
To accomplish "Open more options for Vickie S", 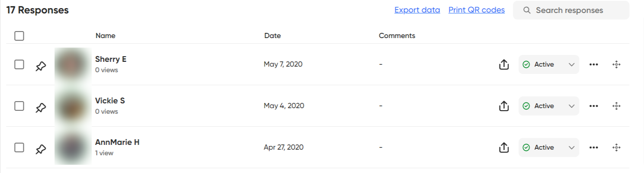I will pos(594,106).
